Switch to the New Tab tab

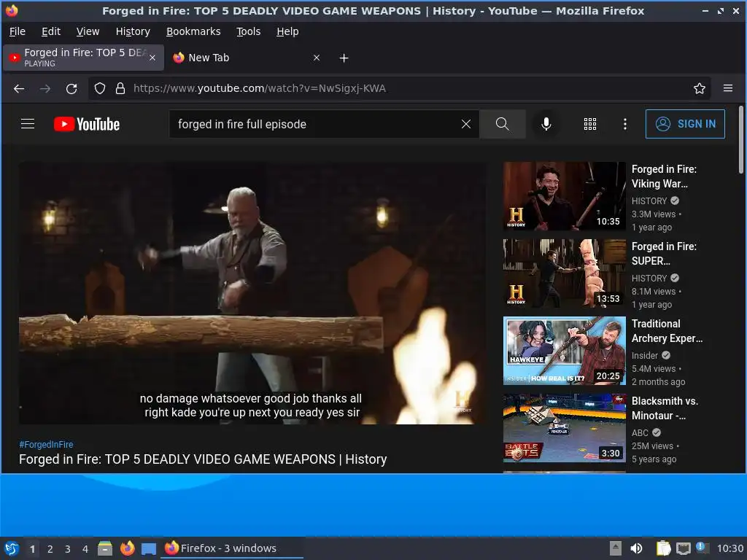click(247, 58)
